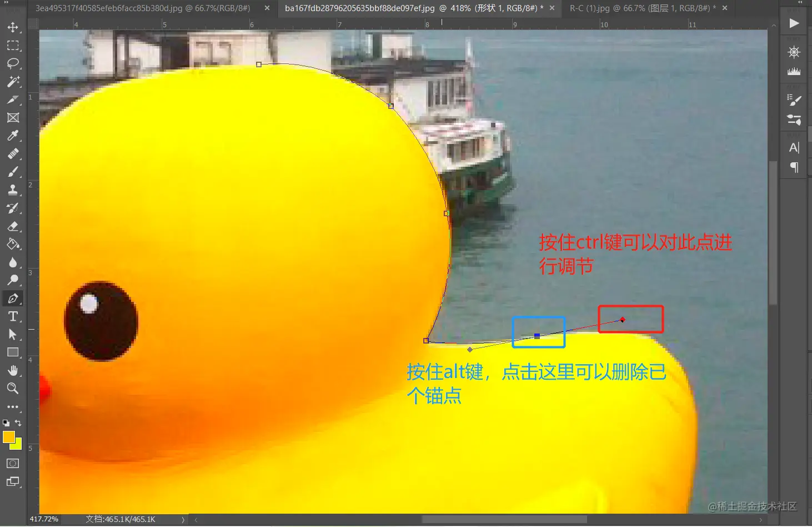Select the Pen tool in the toolbar
This screenshot has width=812, height=527.
point(13,298)
